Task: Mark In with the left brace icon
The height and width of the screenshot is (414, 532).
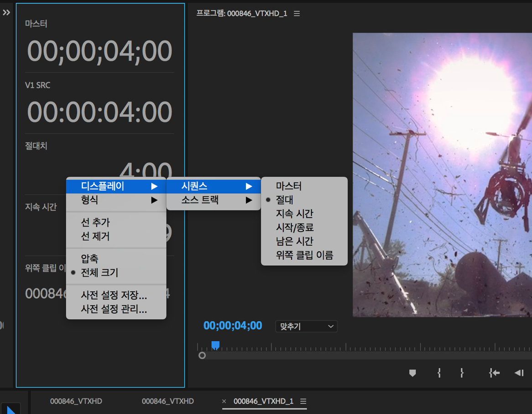Action: click(x=439, y=373)
